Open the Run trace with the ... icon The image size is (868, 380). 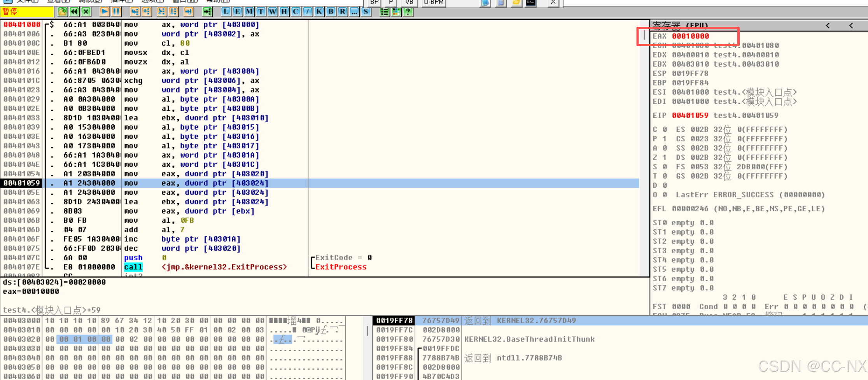[354, 12]
